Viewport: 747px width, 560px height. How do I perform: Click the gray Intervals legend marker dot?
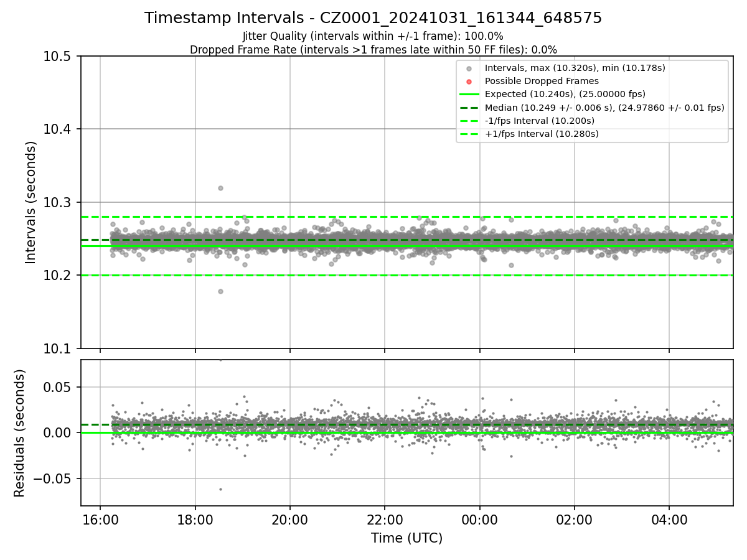point(469,68)
